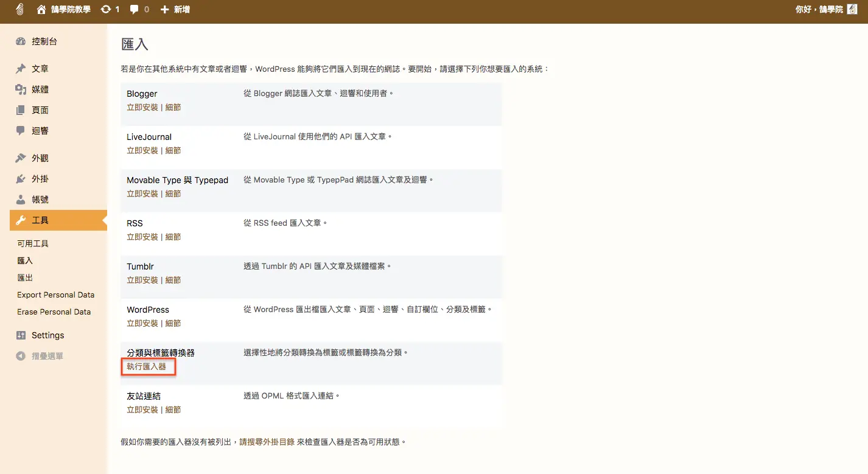Open the 匯入 submenu item
Viewport: 868px width, 474px height.
pyautogui.click(x=25, y=260)
